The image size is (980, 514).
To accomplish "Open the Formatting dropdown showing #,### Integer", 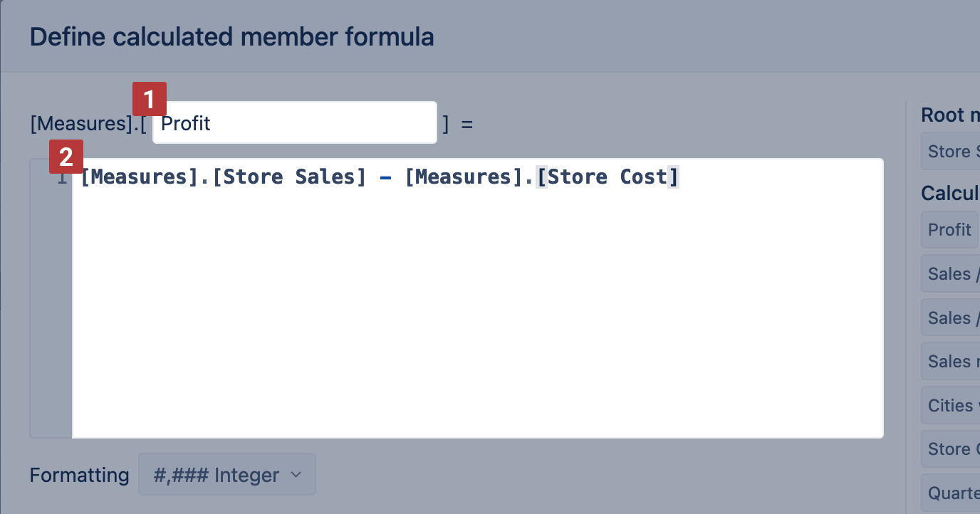I will pos(226,474).
